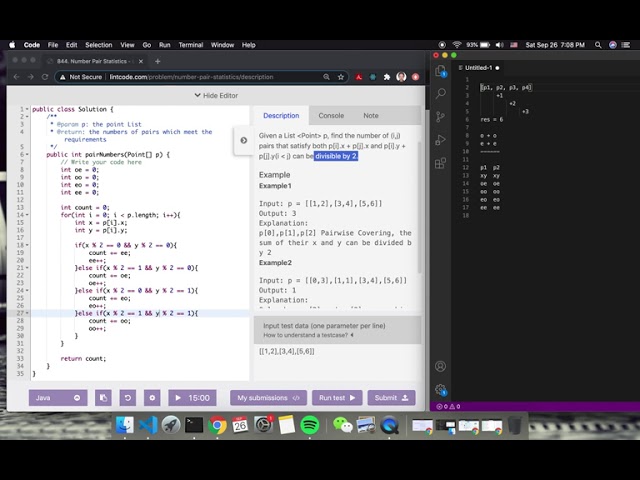Image resolution: width=640 pixels, height=480 pixels.
Task: Open VS Code Accounts icon
Action: (x=440, y=366)
